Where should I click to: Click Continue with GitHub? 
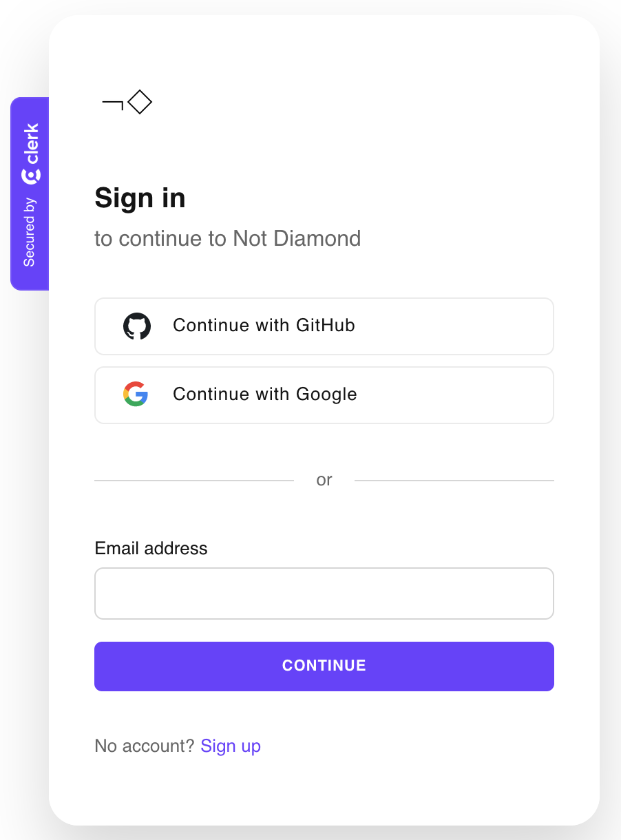(x=324, y=326)
